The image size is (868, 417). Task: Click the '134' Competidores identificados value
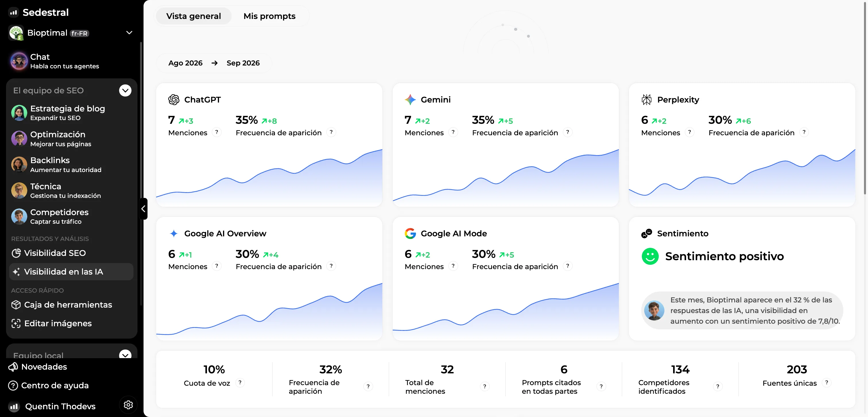[x=680, y=369]
